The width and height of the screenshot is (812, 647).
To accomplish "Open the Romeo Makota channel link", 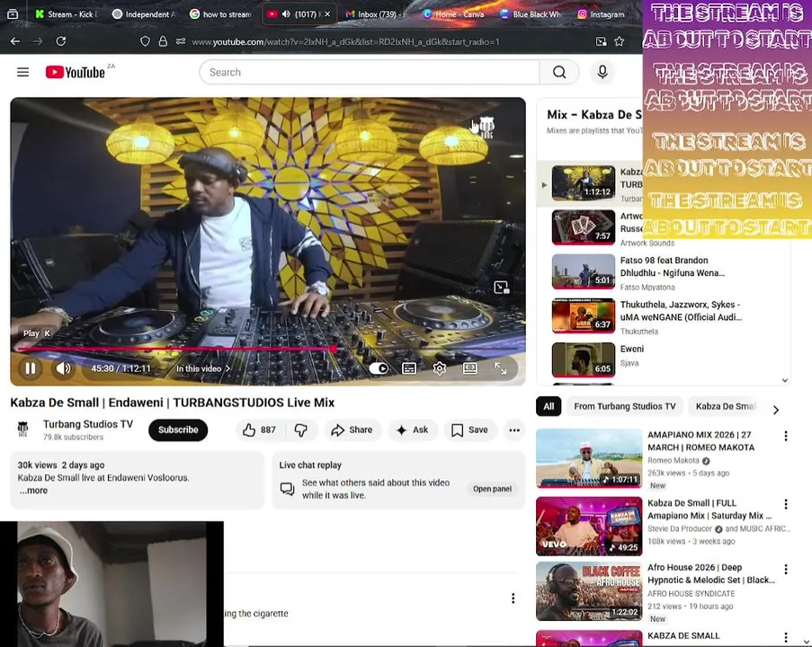I will (674, 460).
